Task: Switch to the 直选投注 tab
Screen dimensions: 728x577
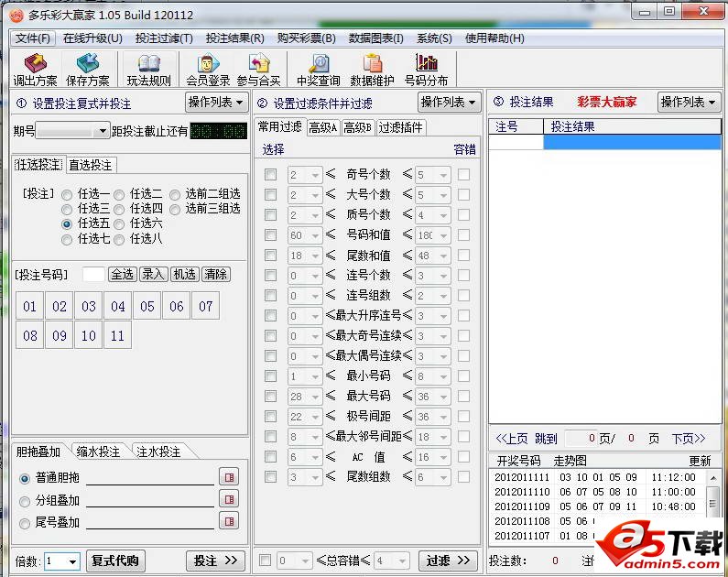Action: (x=91, y=165)
